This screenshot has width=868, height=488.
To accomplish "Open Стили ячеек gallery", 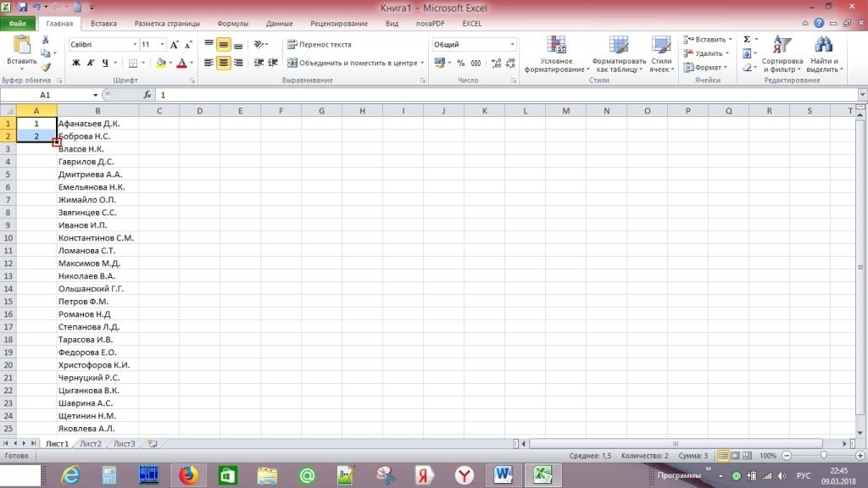I will (x=661, y=54).
